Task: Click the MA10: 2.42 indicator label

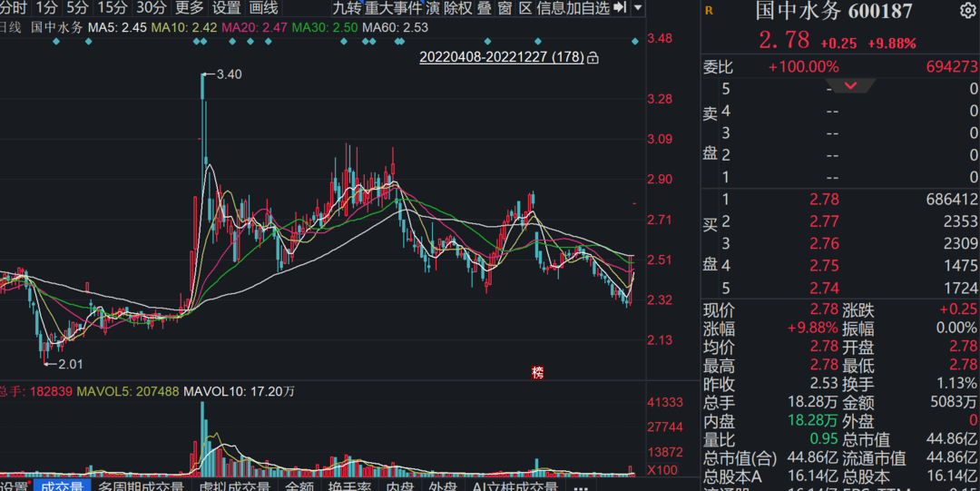Action: point(184,27)
